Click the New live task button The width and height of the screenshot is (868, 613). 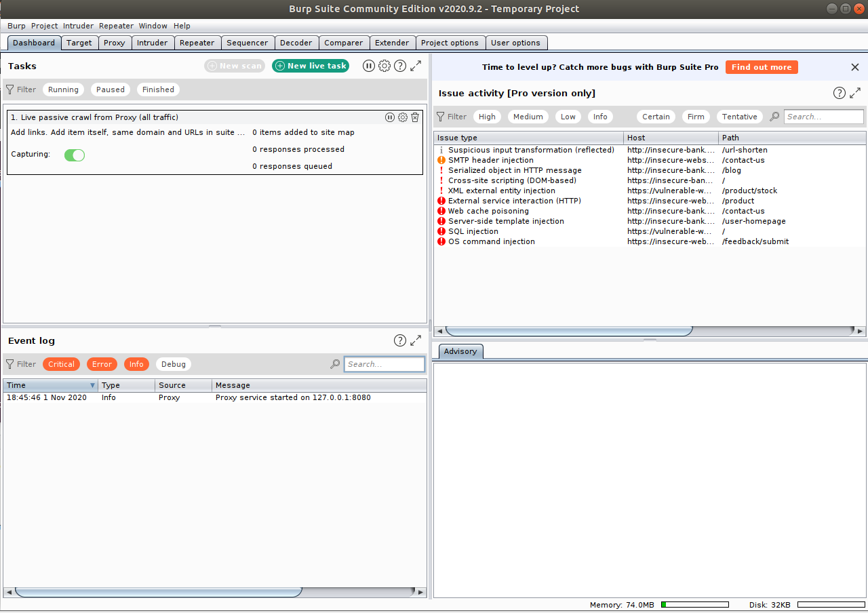click(311, 66)
